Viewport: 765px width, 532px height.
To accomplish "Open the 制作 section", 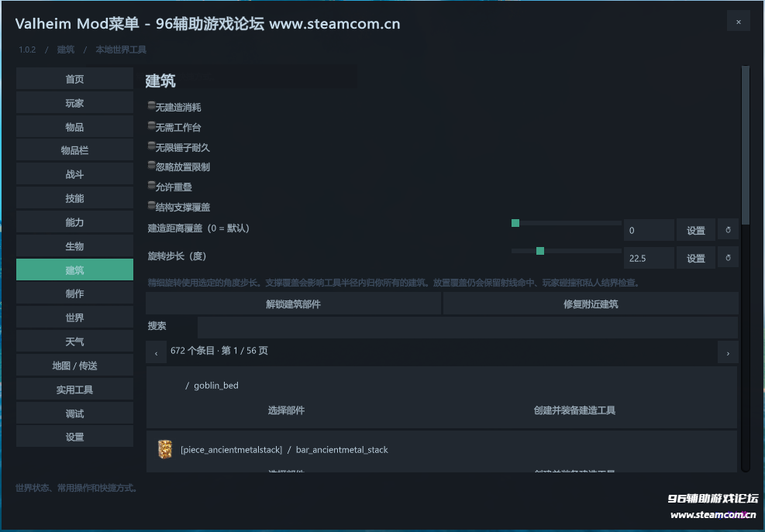I will [x=74, y=293].
